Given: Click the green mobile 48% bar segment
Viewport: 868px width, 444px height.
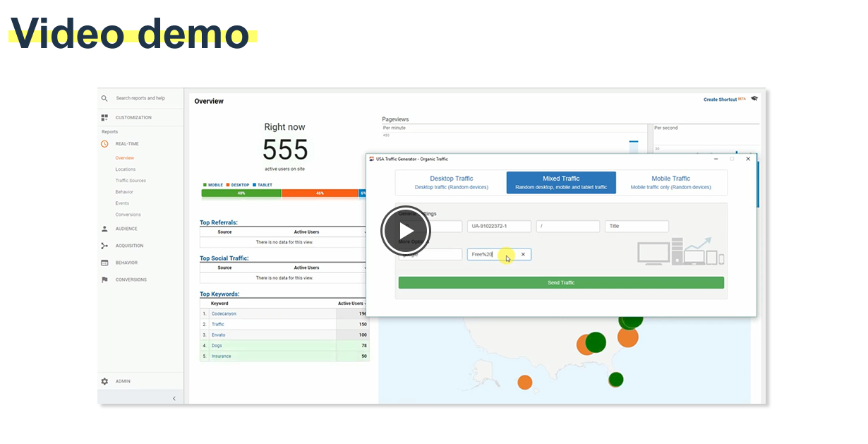Looking at the screenshot, I should (241, 193).
